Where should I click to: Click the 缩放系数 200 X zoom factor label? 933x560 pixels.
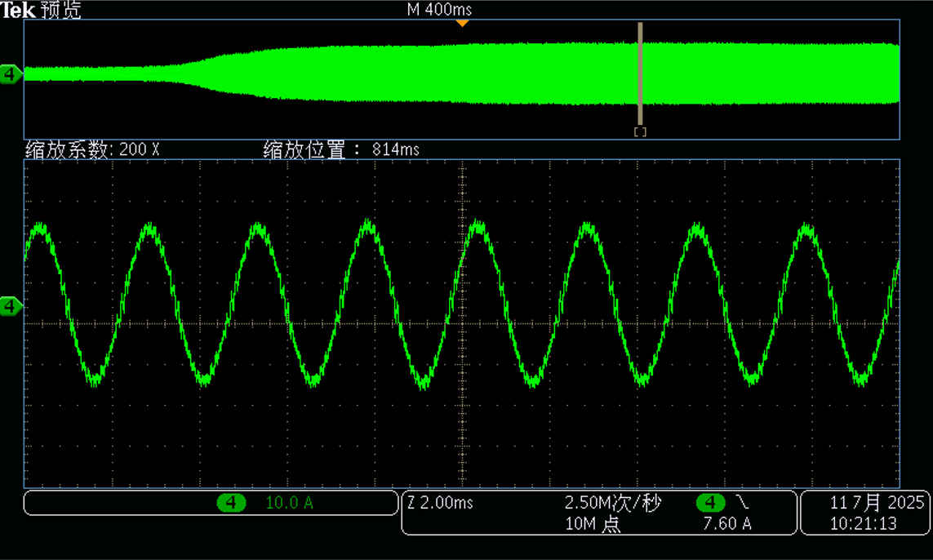point(92,149)
